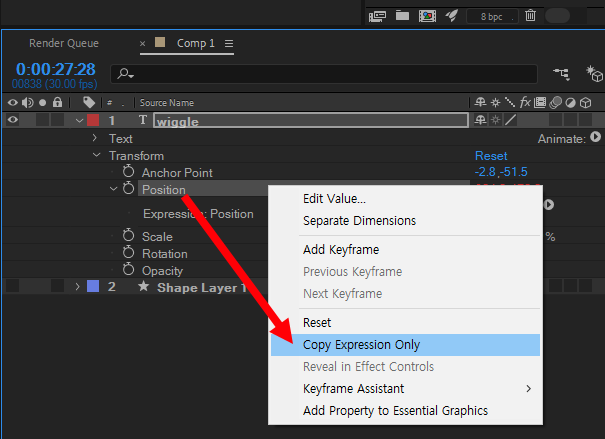Expand Shape Layer 1 properties

pos(77,287)
